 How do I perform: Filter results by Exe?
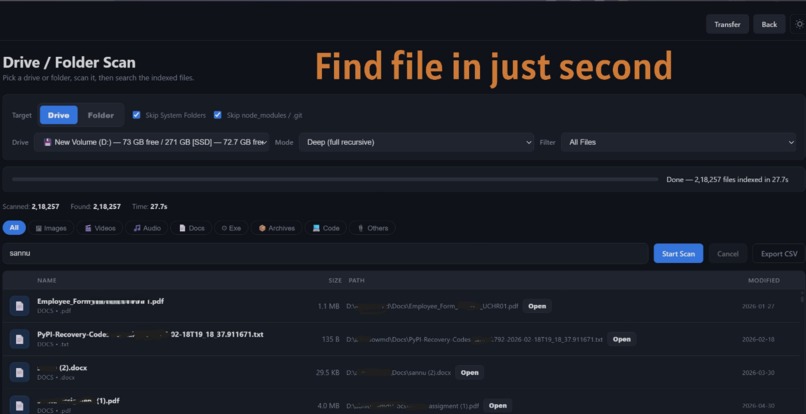pyautogui.click(x=231, y=228)
